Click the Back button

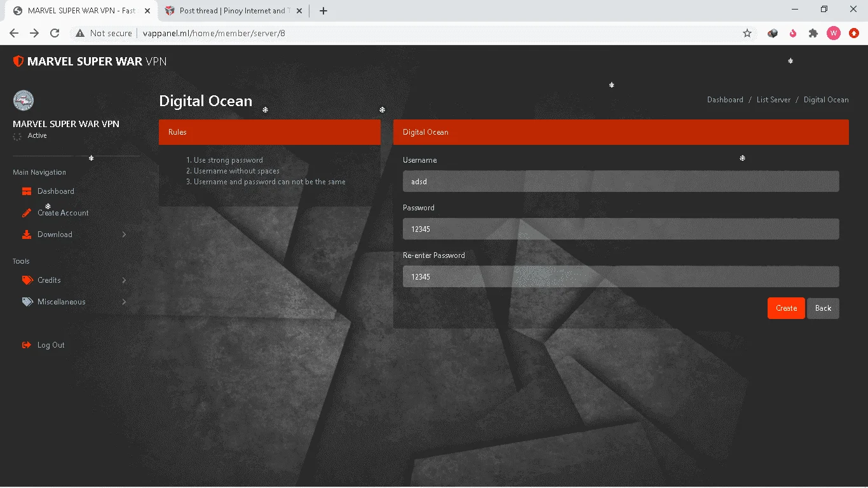point(823,308)
